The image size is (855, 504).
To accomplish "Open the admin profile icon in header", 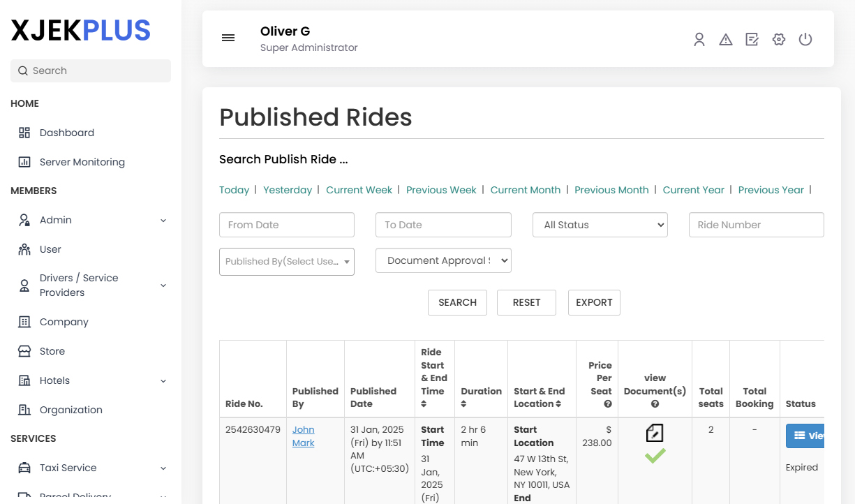I will point(699,39).
